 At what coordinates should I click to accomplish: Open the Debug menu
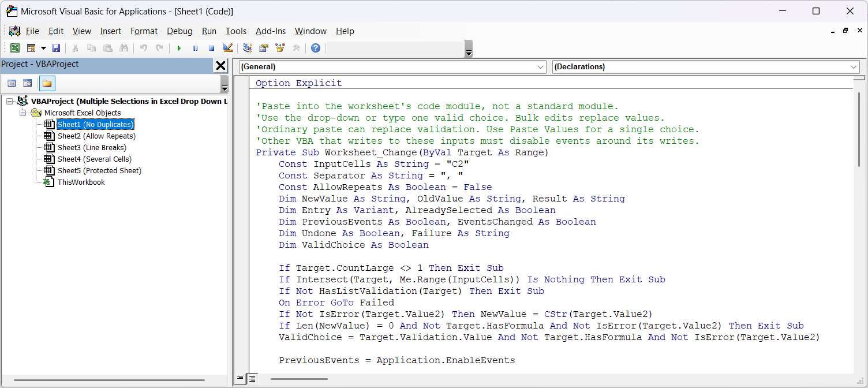pos(180,31)
